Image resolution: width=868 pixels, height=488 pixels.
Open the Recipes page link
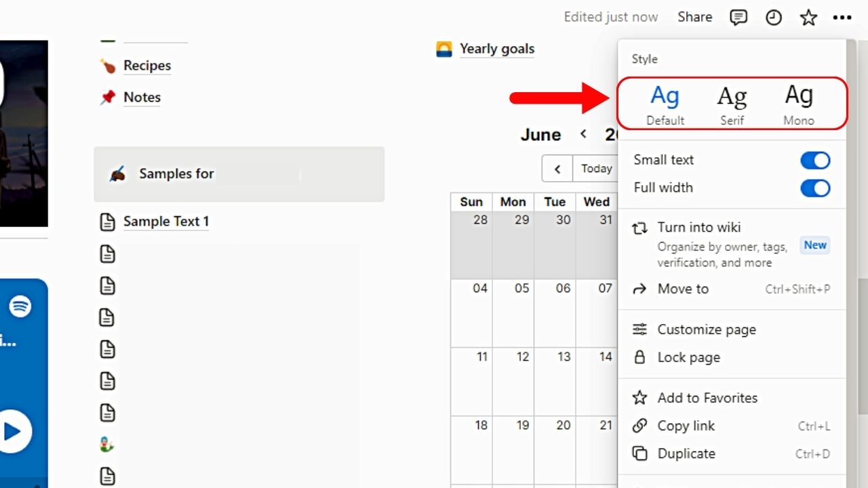(146, 65)
